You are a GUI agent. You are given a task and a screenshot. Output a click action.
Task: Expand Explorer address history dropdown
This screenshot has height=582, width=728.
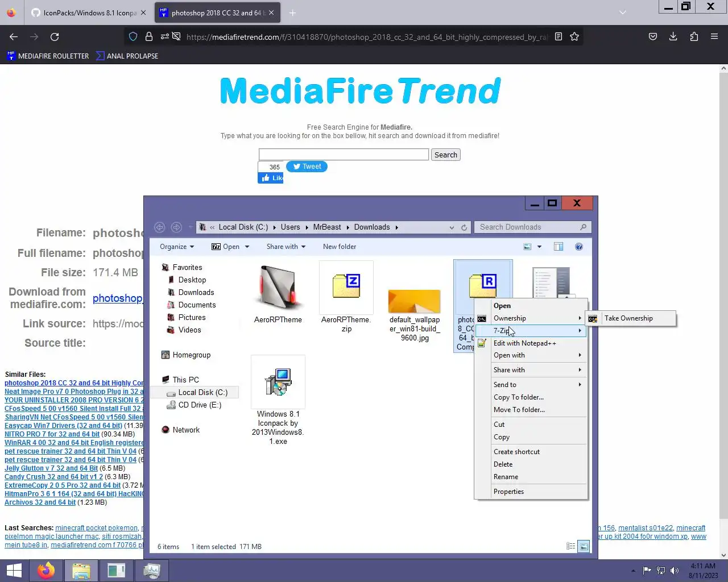click(x=452, y=227)
